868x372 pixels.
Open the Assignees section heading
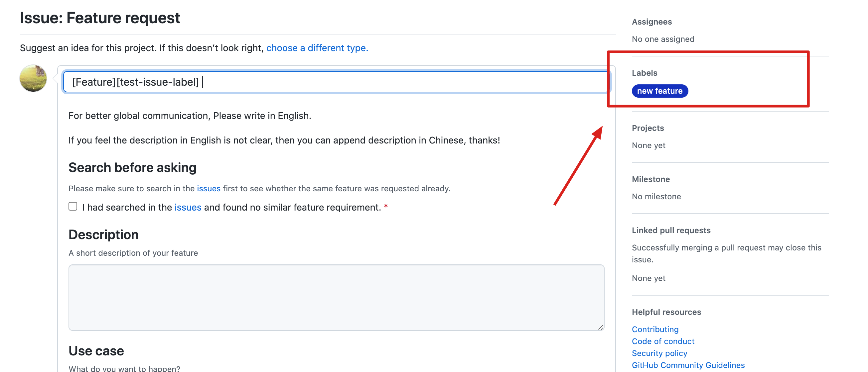click(651, 22)
